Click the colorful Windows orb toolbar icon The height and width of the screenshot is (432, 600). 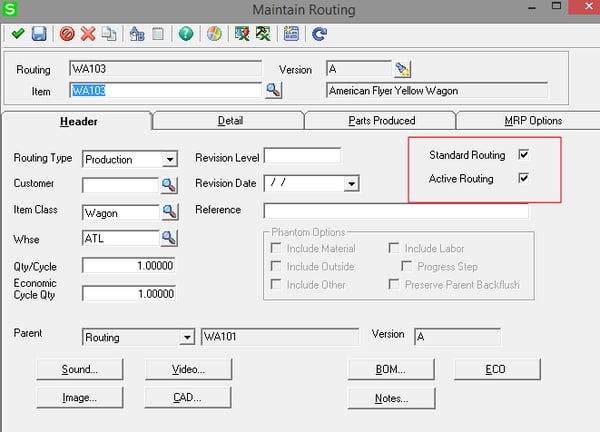coord(214,34)
